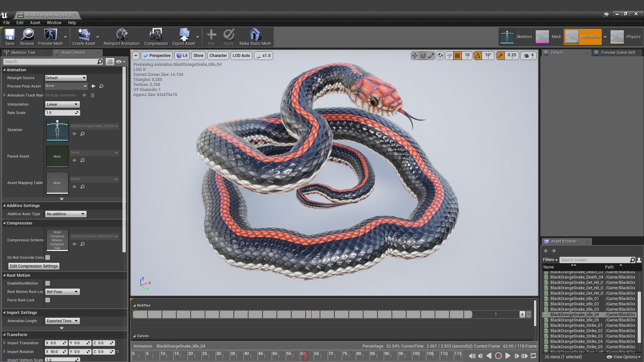644x362 pixels.
Task: Enable the EnableRootMotion checkbox
Action: click(48, 283)
